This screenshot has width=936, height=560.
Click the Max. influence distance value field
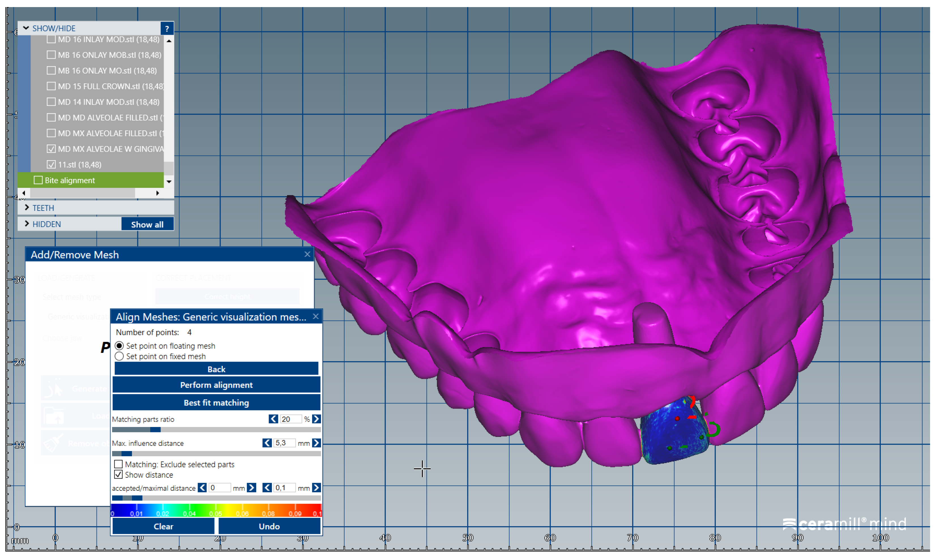pos(284,443)
